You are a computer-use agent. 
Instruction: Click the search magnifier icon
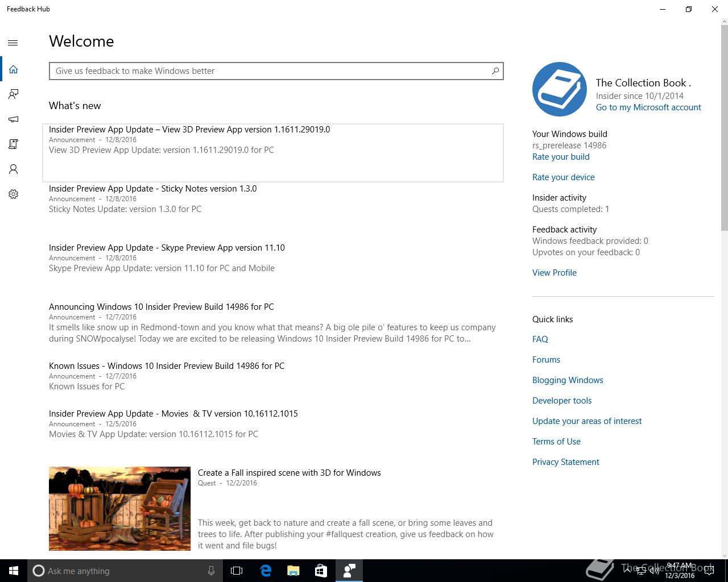coord(495,71)
